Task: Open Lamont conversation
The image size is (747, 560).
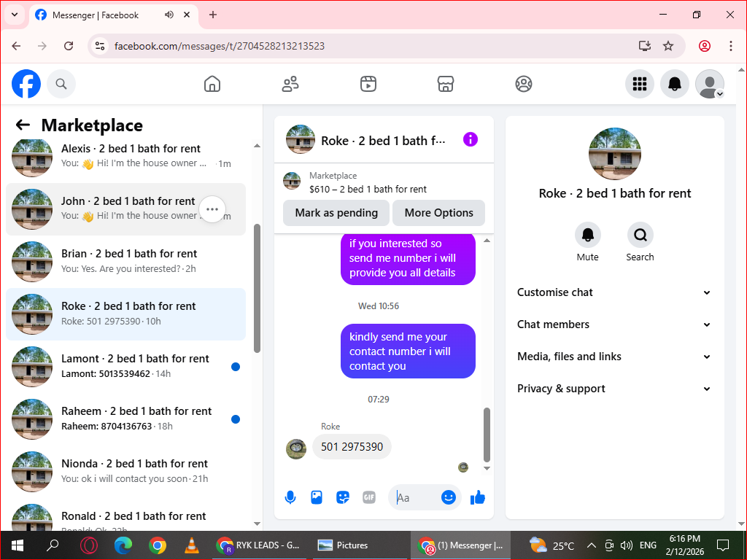Action: 125,367
